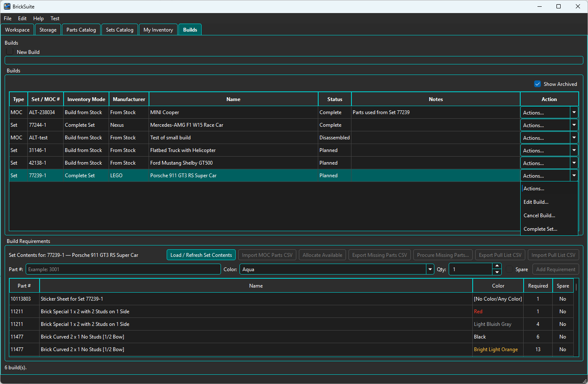Click Sticker Sheet for Set 77239-1 row
588x384 pixels.
291,299
